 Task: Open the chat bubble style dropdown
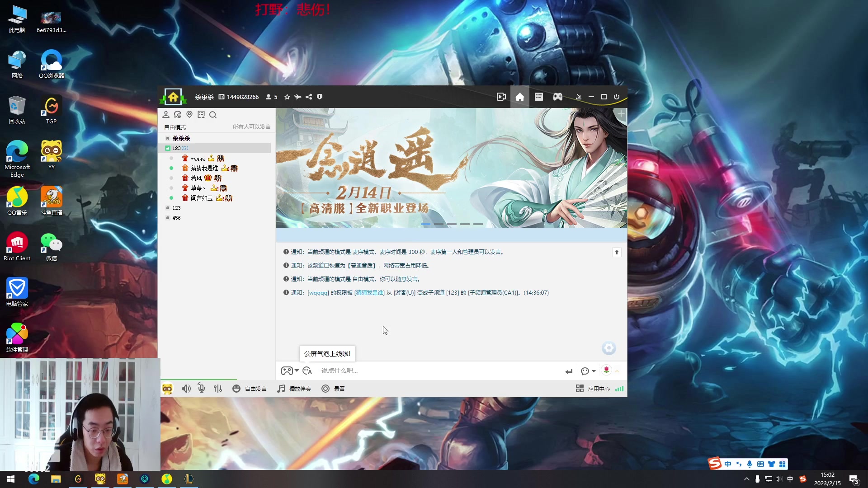588,371
